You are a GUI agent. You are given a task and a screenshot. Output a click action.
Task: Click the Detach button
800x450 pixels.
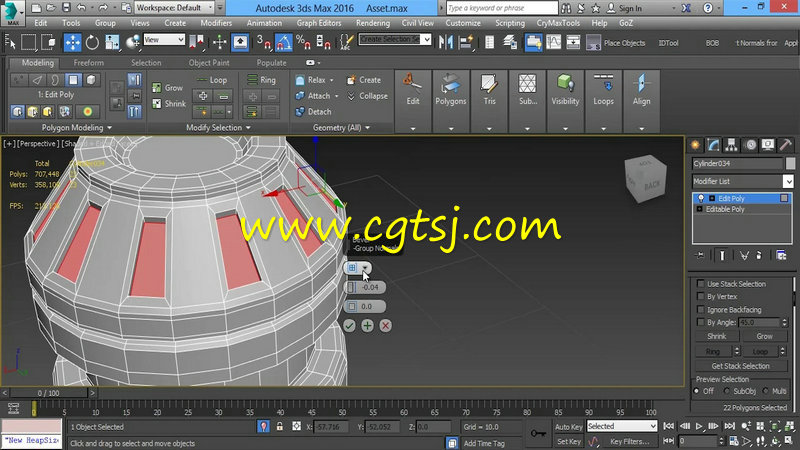pyautogui.click(x=313, y=112)
